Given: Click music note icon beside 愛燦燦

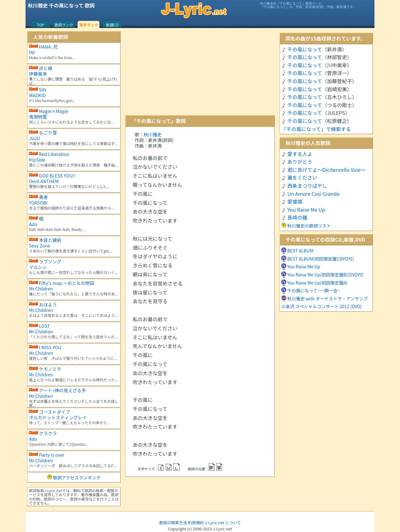Looking at the screenshot, I should 284,202.
